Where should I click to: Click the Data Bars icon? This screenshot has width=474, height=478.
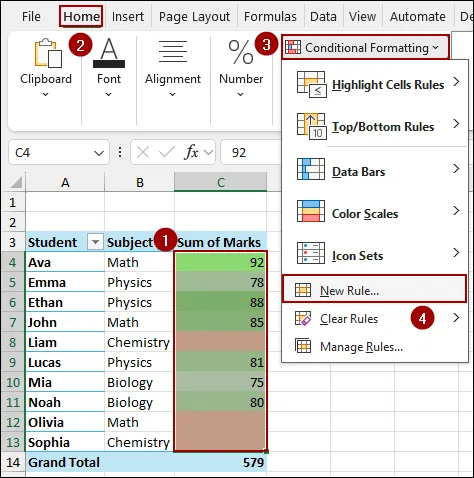pos(311,169)
